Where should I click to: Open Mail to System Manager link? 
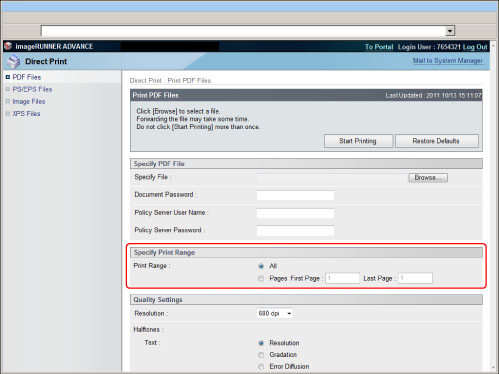(x=448, y=61)
